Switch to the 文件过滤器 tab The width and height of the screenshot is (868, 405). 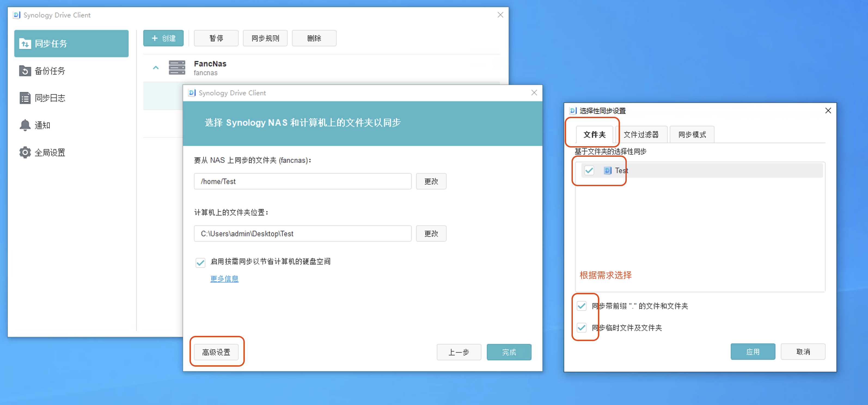point(641,134)
